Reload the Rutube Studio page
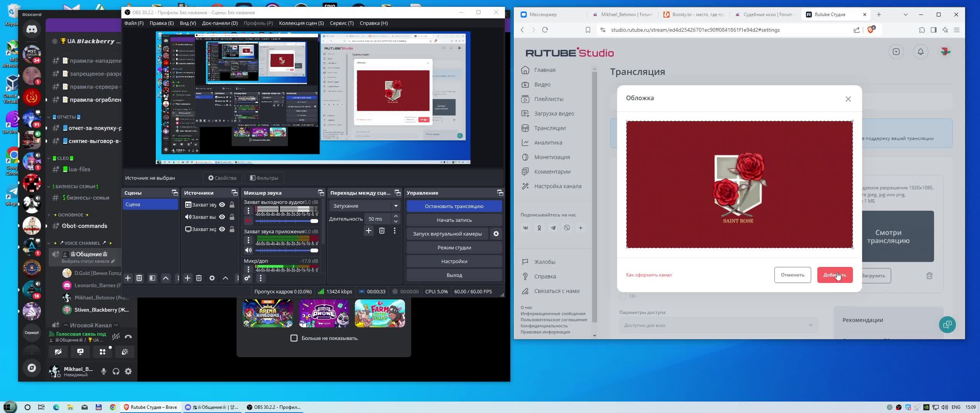 point(545,30)
